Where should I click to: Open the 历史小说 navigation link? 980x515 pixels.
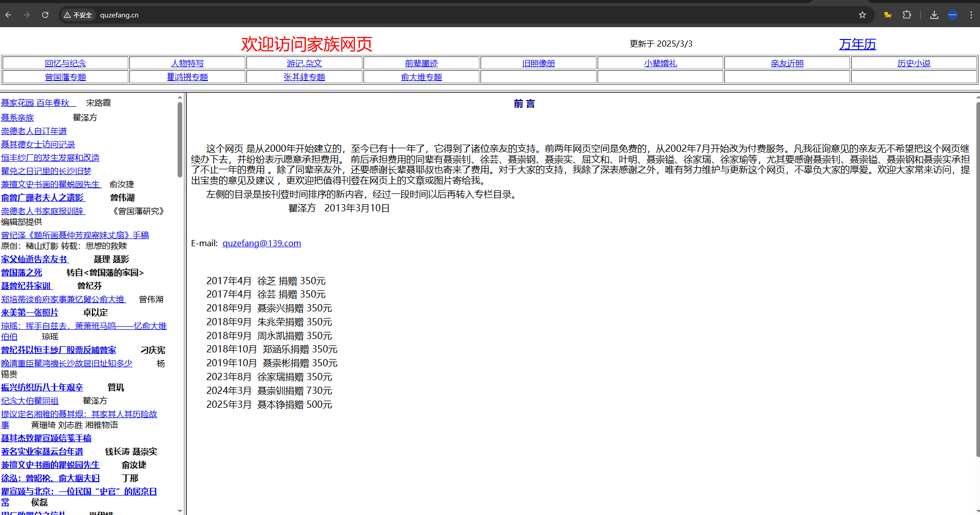pyautogui.click(x=913, y=63)
